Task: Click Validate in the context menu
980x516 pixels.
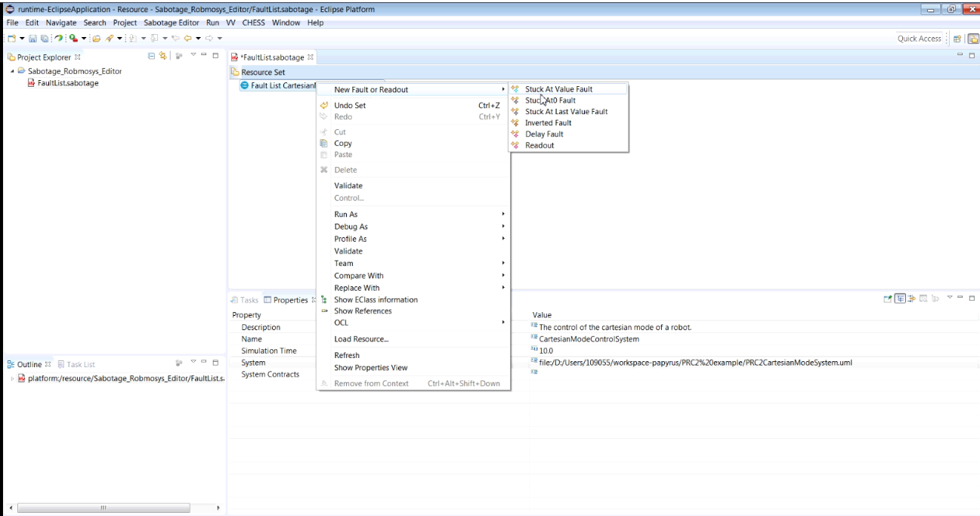Action: [348, 186]
